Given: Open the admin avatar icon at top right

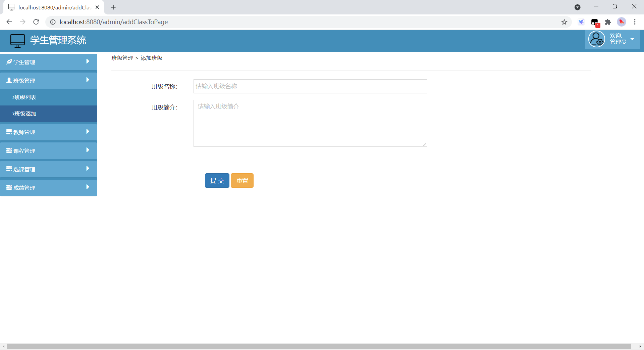Looking at the screenshot, I should pyautogui.click(x=597, y=39).
